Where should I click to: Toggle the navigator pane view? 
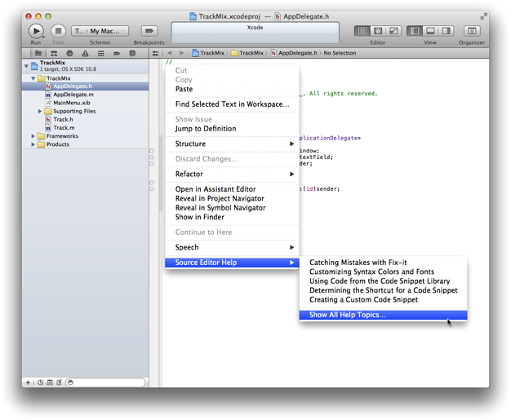point(415,31)
